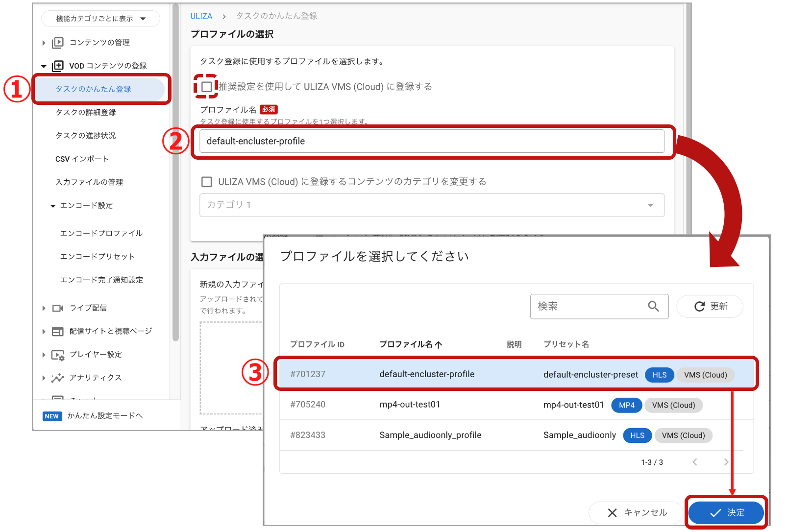The width and height of the screenshot is (787, 532).
Task: Click the content management sidebar icon
Action: (58, 43)
